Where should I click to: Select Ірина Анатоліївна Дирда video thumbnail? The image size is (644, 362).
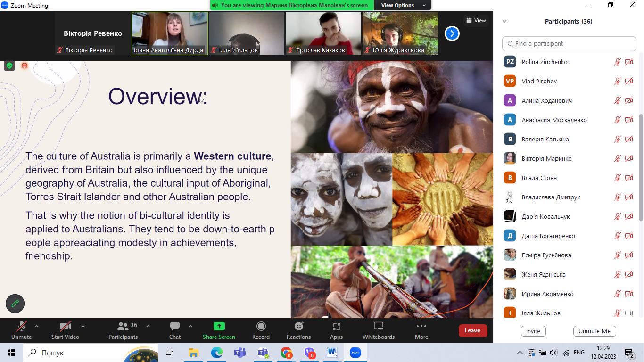click(170, 33)
